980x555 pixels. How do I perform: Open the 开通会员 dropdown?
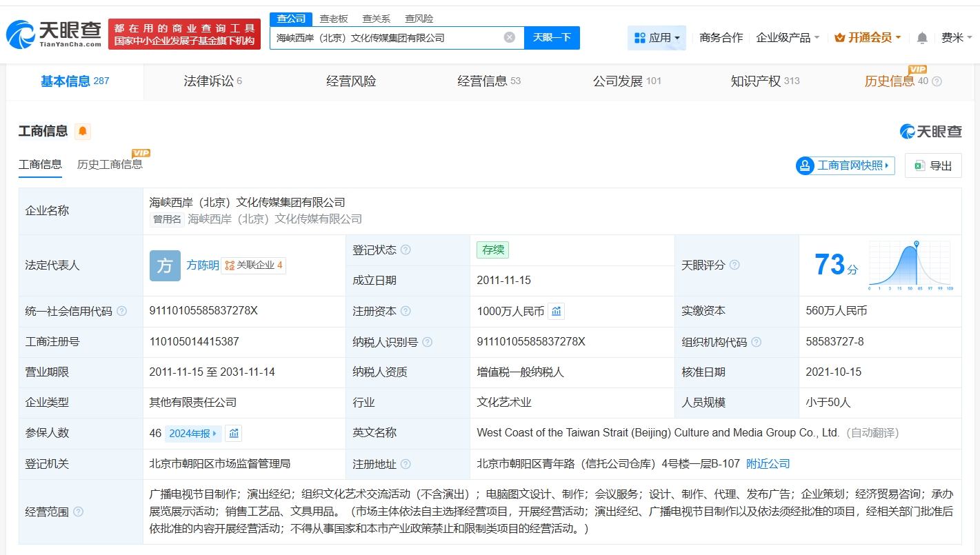(868, 38)
